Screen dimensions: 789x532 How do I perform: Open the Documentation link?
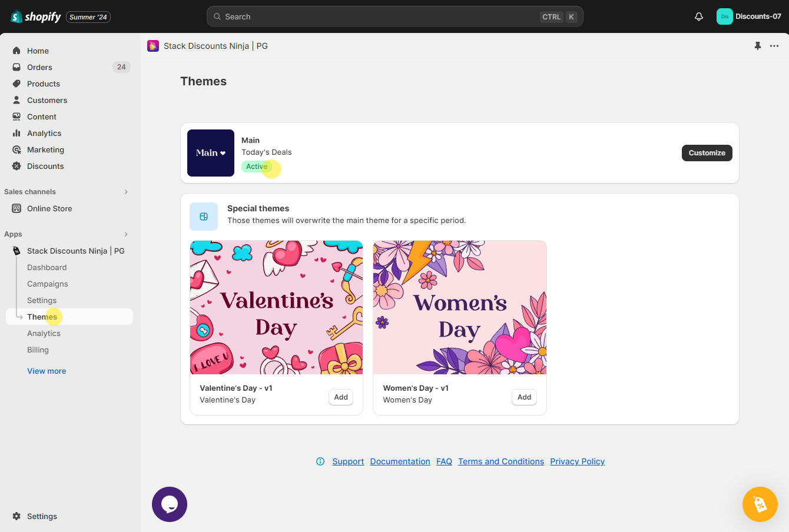pyautogui.click(x=400, y=461)
